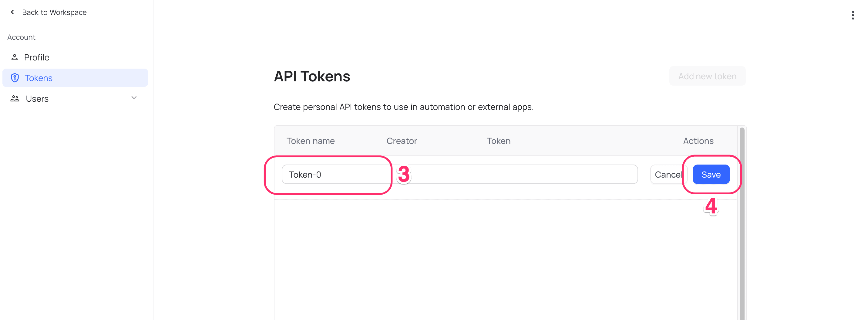
Task: Open the Users settings section
Action: (37, 98)
